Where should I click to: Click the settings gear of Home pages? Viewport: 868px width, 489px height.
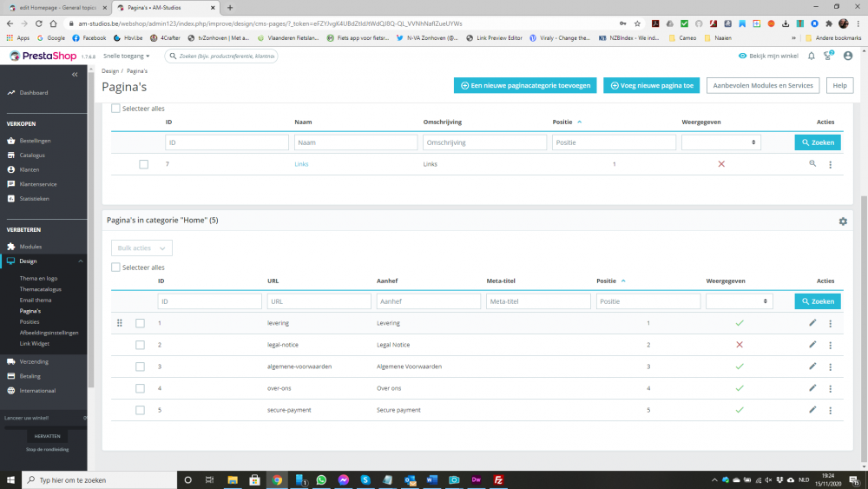pyautogui.click(x=843, y=221)
